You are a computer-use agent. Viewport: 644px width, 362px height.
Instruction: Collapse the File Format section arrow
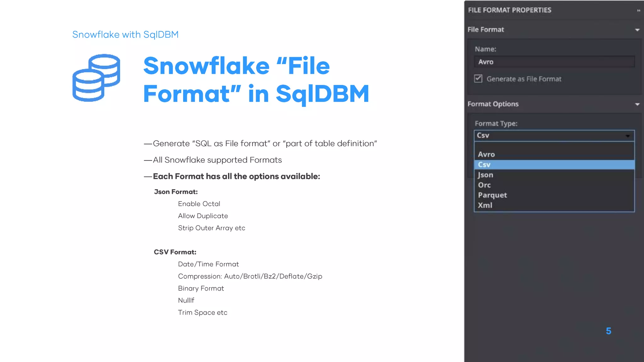tap(637, 30)
